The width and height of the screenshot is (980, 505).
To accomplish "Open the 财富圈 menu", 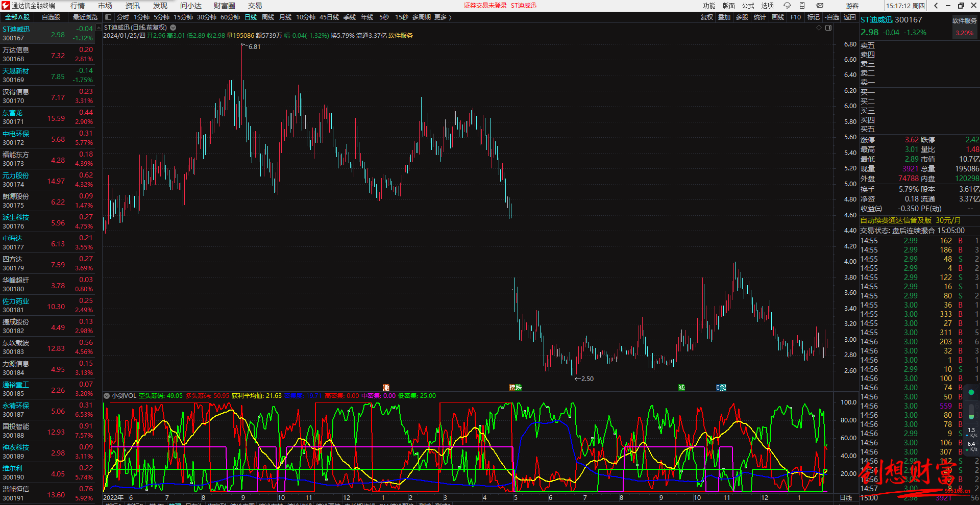I will pyautogui.click(x=225, y=6).
